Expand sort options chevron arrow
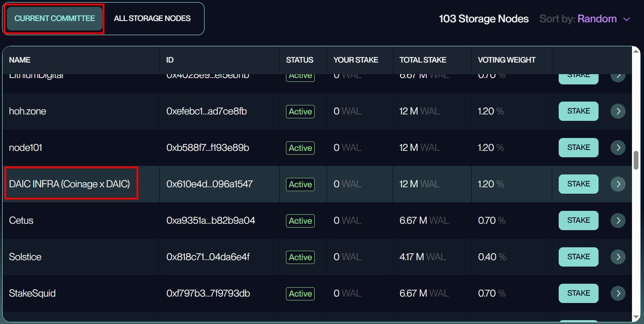Image resolution: width=644 pixels, height=324 pixels. pyautogui.click(x=626, y=19)
